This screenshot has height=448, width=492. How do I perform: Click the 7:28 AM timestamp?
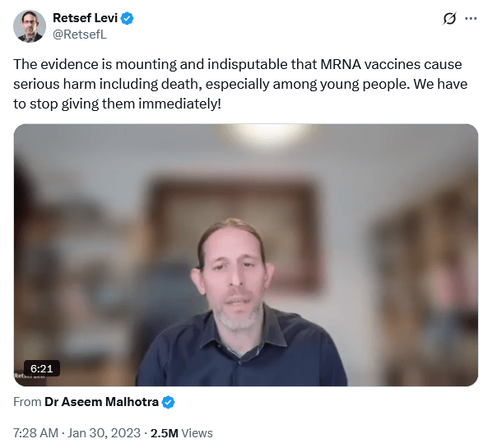tap(35, 433)
